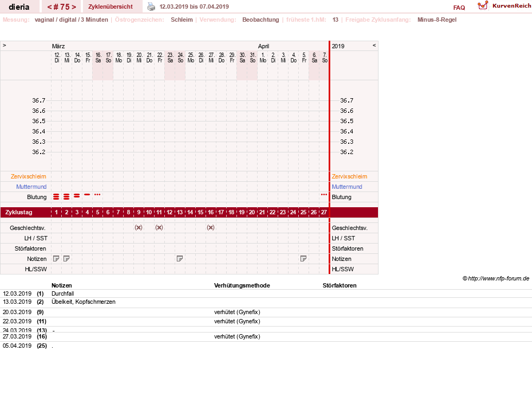Click intercourse marker on cycle day 11
The height and width of the screenshot is (415, 532).
tap(159, 228)
